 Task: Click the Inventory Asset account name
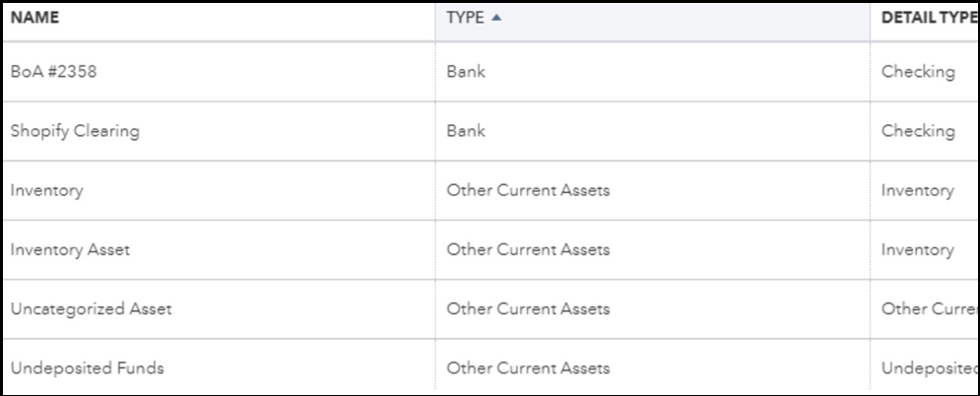(70, 250)
